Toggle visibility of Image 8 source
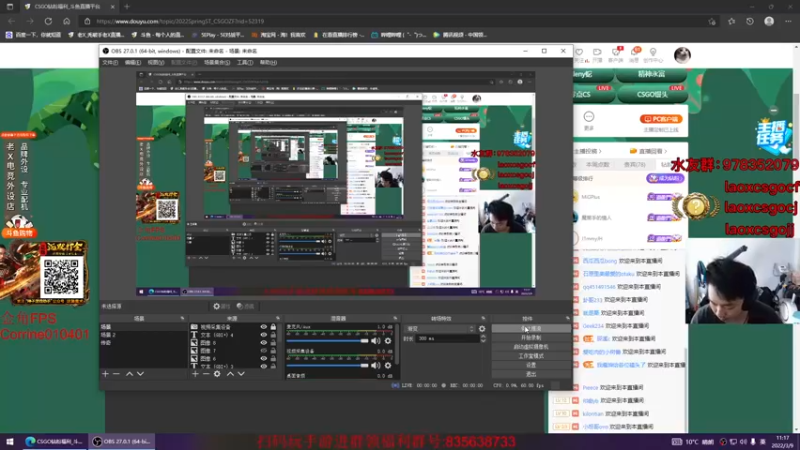Viewport: 800px width, 450px height. (264, 343)
